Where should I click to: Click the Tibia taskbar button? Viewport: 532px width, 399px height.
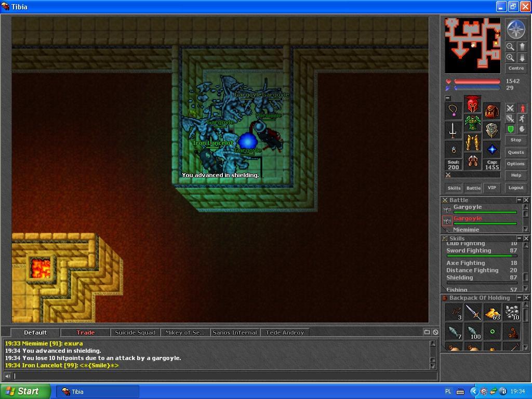[97, 392]
